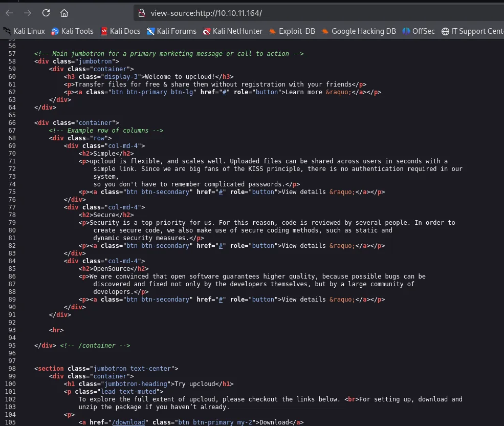Open the IT Support Center bookmark
This screenshot has height=426, width=504.
[x=472, y=31]
